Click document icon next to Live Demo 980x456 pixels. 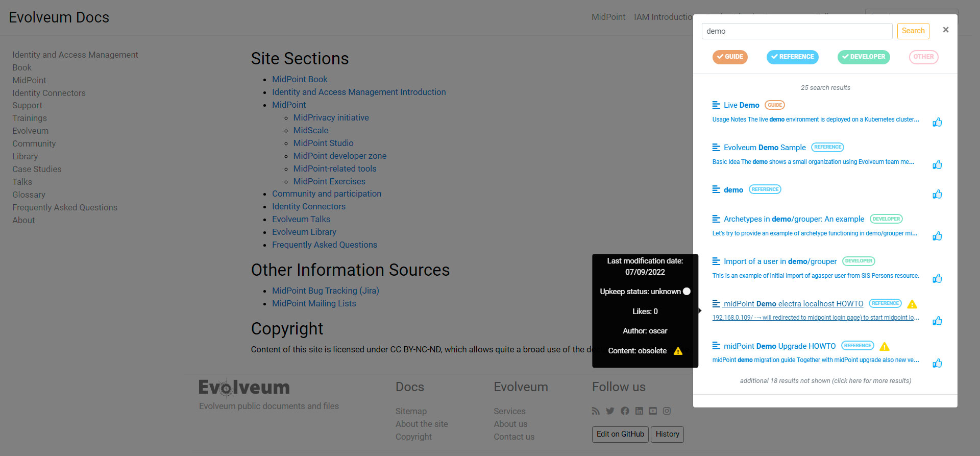pos(716,105)
